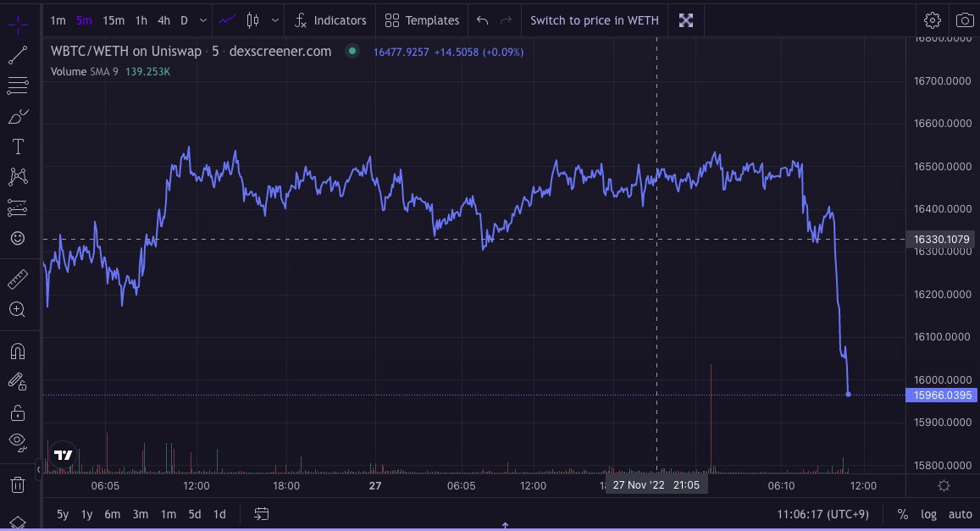Switch to the 15m timeframe
980x531 pixels.
114,20
